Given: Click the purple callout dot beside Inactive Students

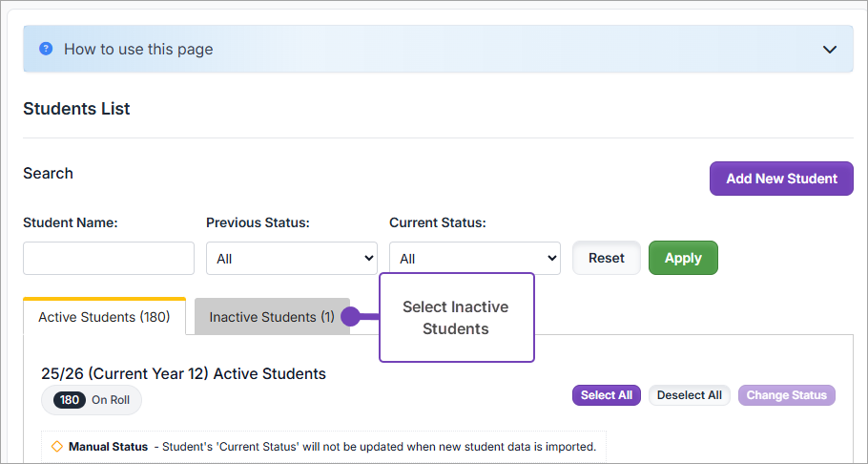Looking at the screenshot, I should 350,317.
